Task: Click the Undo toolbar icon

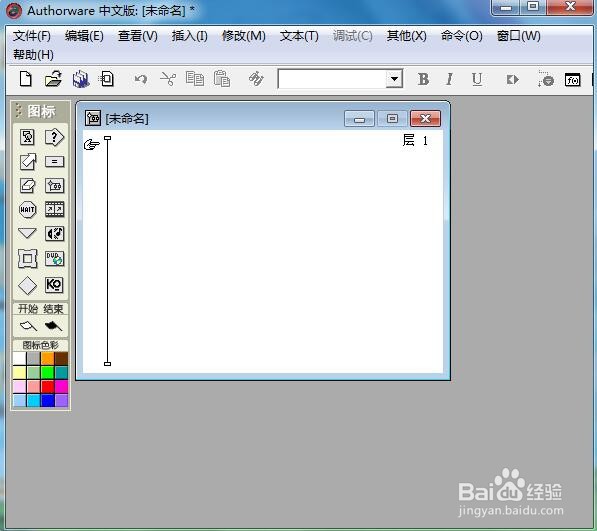Action: [140, 79]
